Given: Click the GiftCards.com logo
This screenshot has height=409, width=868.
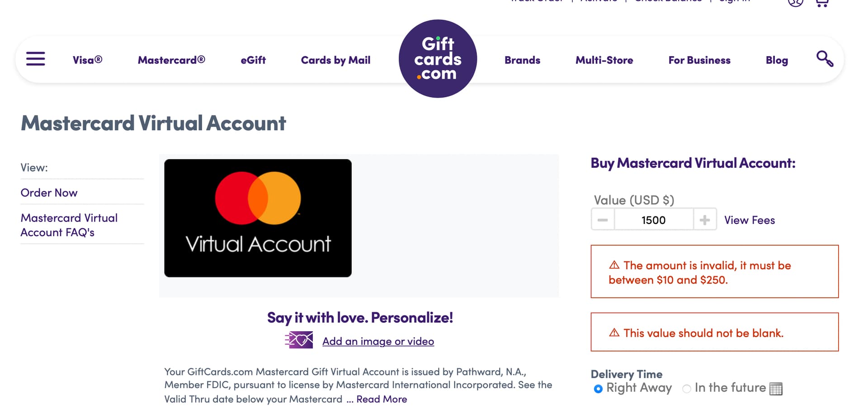Looking at the screenshot, I should pos(437,58).
